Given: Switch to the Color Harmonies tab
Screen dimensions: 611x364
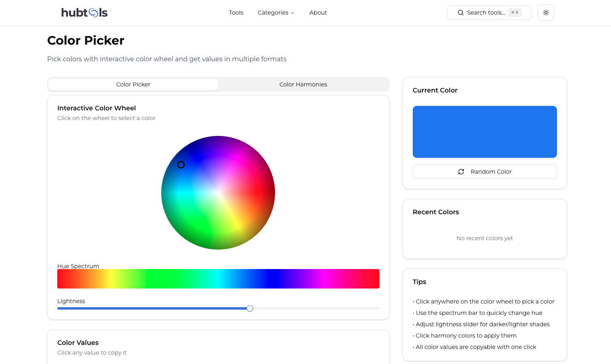Looking at the screenshot, I should [303, 84].
